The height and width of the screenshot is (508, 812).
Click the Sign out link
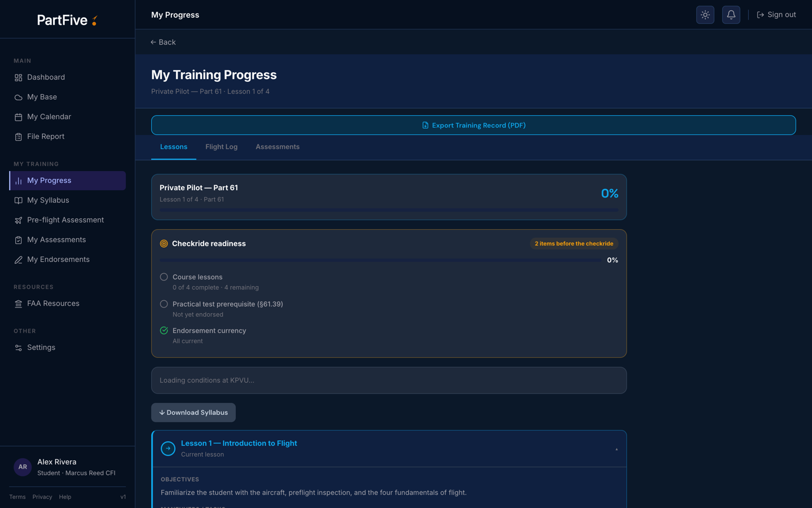tap(776, 15)
